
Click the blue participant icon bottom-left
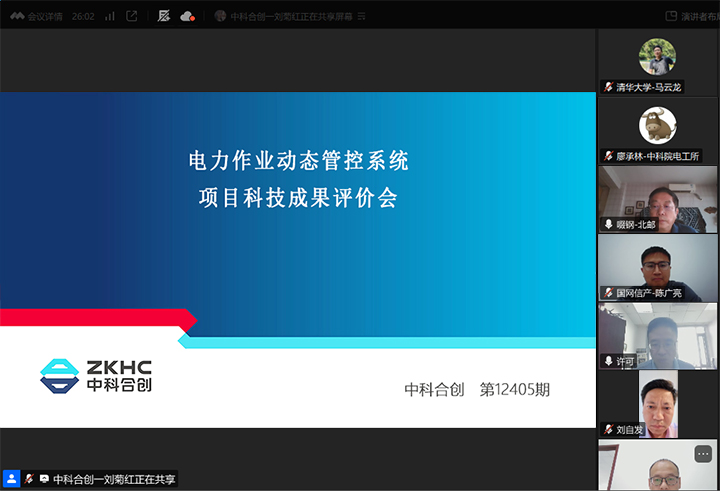coord(11,479)
